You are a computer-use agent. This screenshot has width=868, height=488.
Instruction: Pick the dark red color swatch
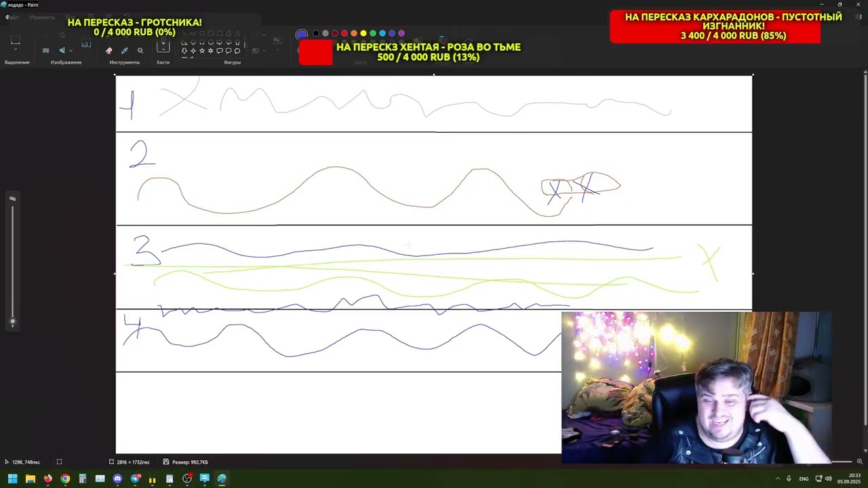(335, 33)
